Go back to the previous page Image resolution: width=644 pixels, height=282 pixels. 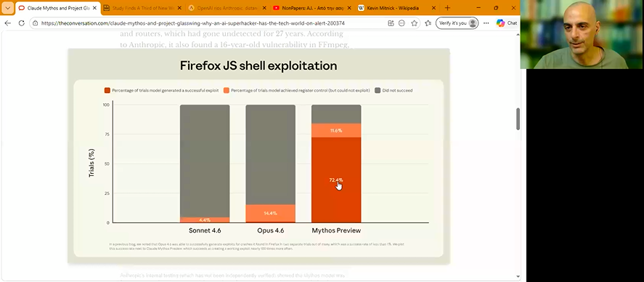[7, 23]
